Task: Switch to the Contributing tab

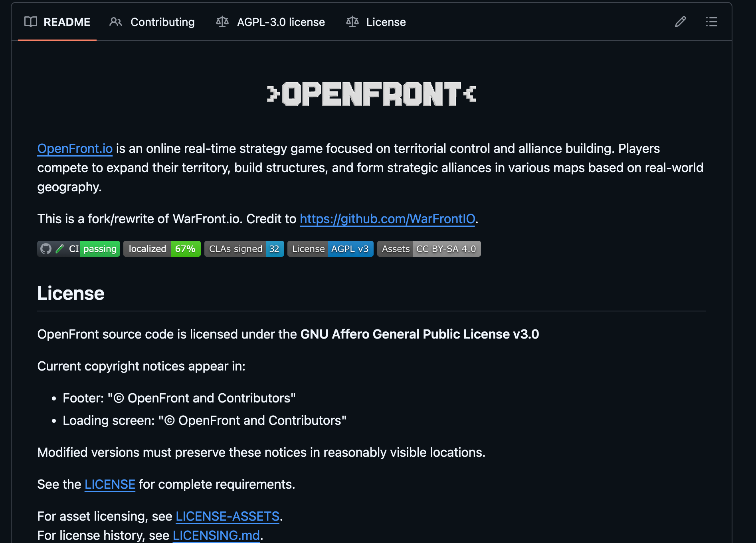Action: 152,22
